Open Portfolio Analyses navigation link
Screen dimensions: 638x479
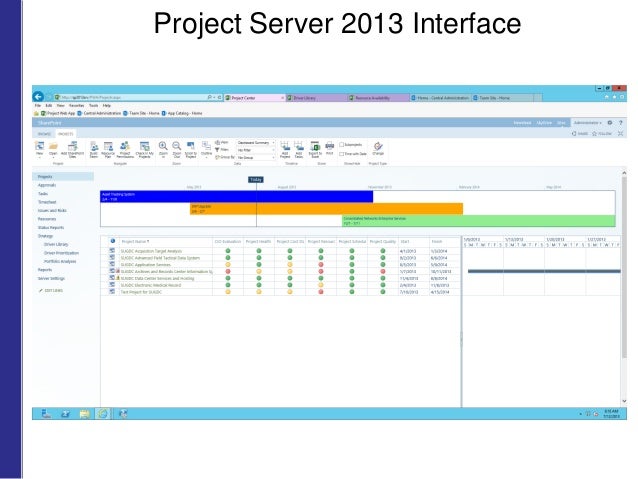pos(60,261)
